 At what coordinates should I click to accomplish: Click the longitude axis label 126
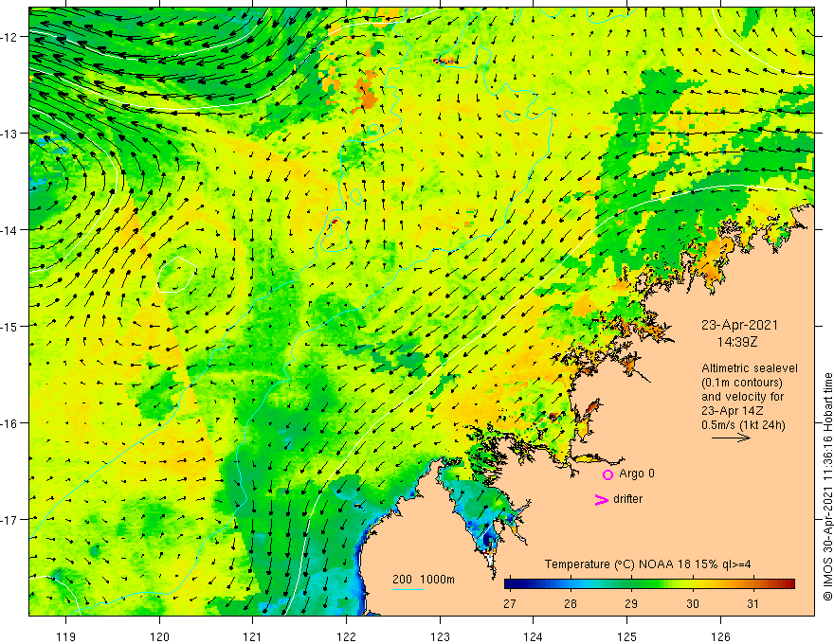pos(720,636)
